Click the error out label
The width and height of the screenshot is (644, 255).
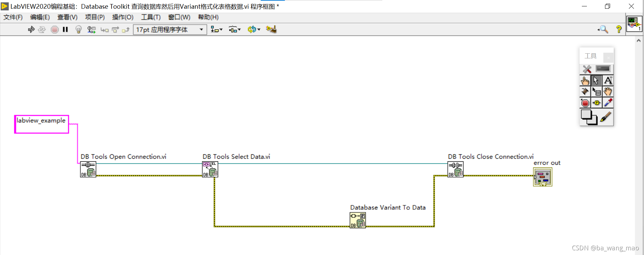(547, 163)
